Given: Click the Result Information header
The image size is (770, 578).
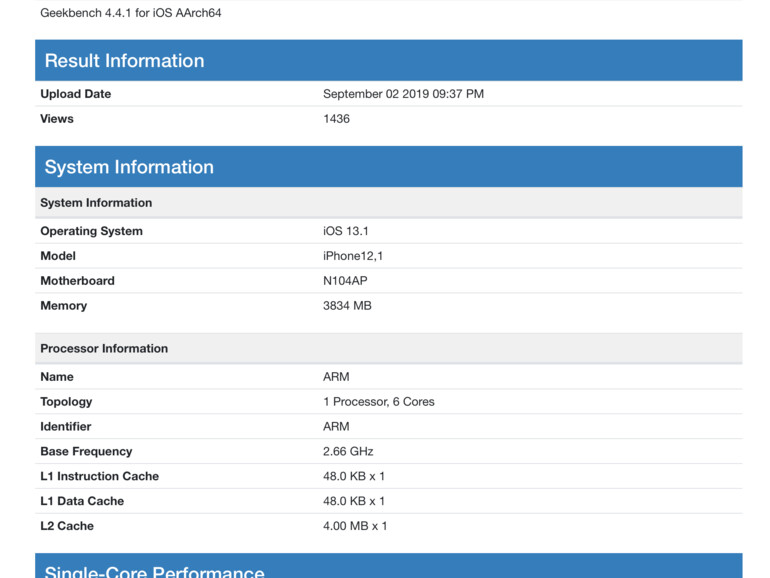Looking at the screenshot, I should point(388,60).
